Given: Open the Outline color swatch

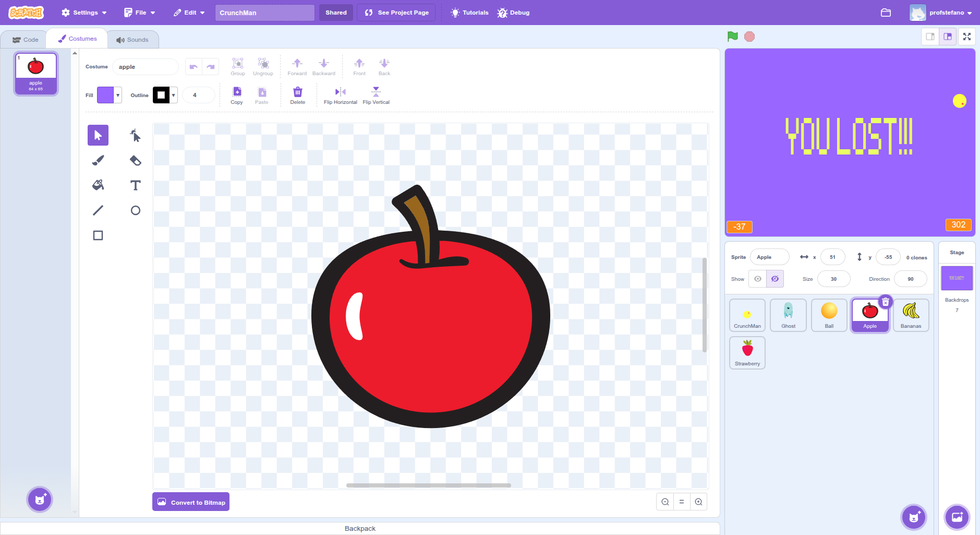Looking at the screenshot, I should [165, 95].
